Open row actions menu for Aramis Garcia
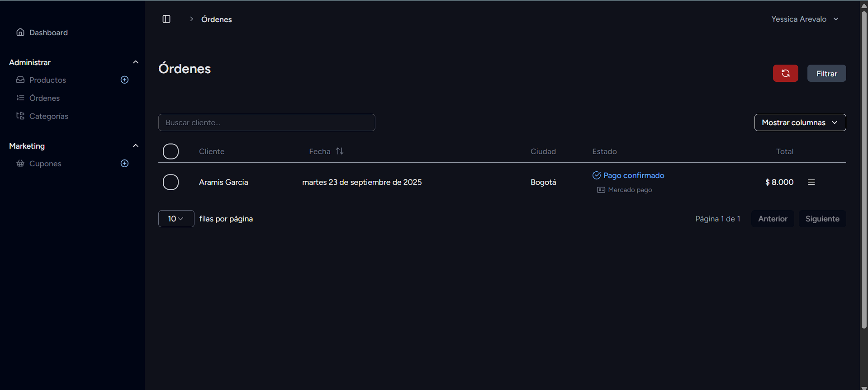 click(811, 182)
